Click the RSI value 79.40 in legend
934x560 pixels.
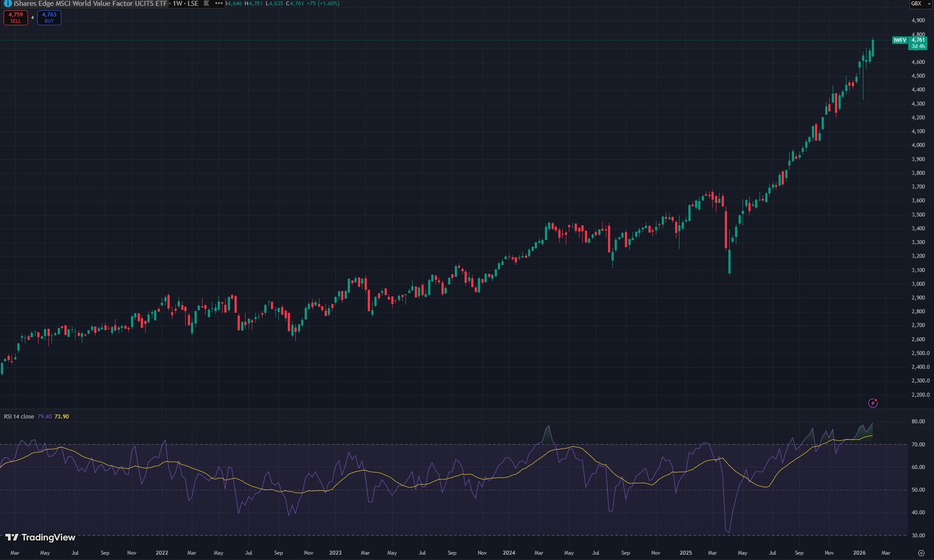[44, 416]
